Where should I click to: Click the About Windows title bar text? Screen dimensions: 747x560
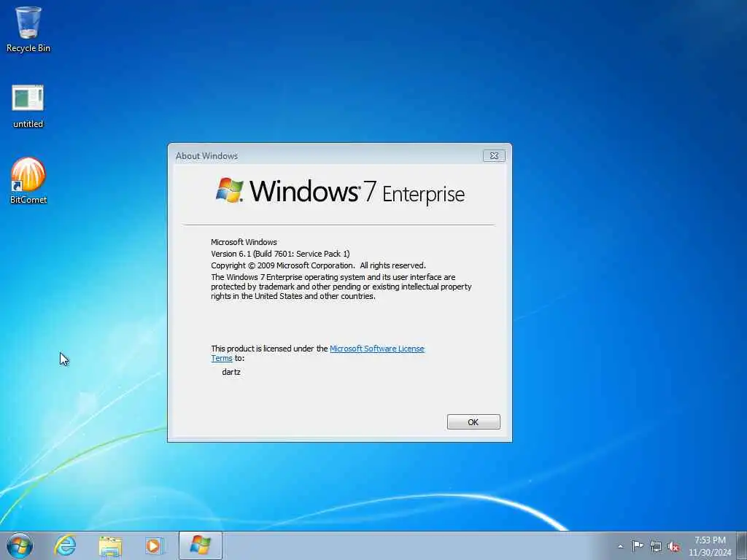coord(206,156)
